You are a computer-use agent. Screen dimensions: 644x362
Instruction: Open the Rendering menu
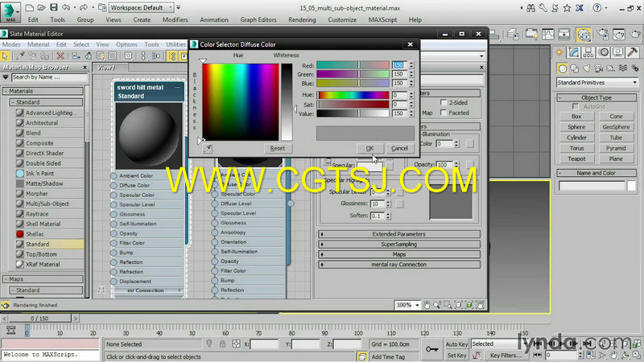coord(302,19)
